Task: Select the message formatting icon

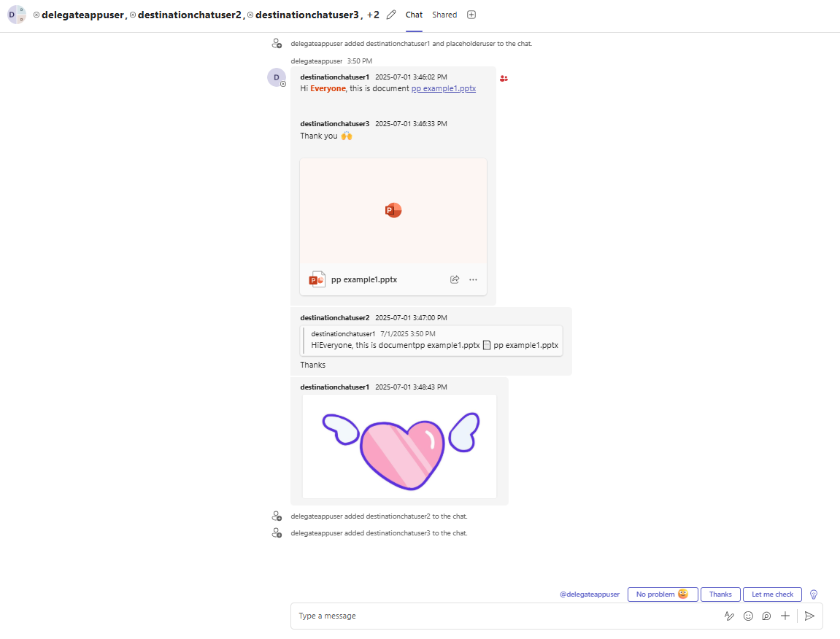Action: [729, 616]
